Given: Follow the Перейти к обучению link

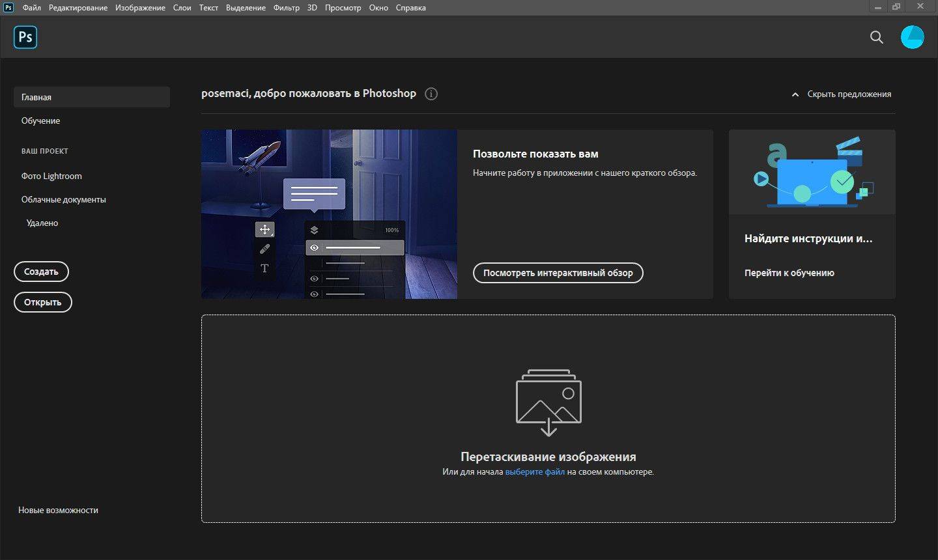Looking at the screenshot, I should pos(789,273).
